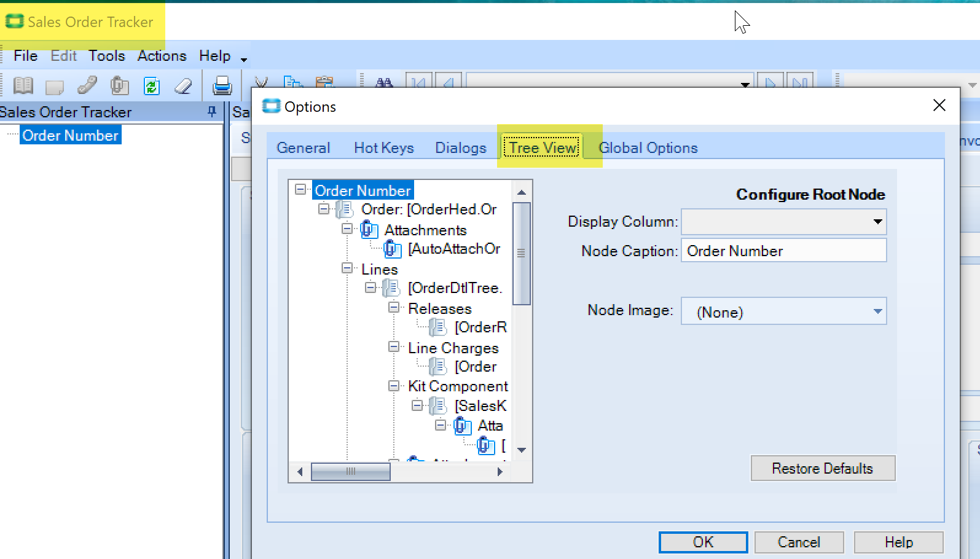The width and height of the screenshot is (980, 559).
Task: Click the Options dialog title icon
Action: (x=271, y=106)
